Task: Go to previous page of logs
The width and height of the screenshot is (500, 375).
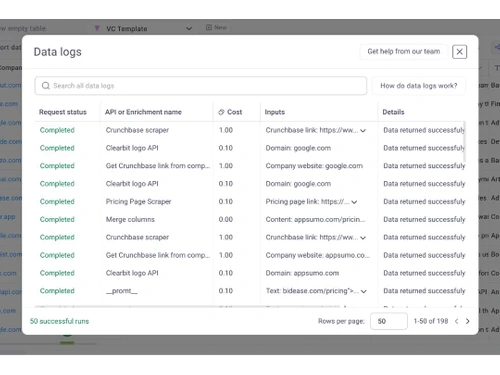Action: click(x=456, y=321)
